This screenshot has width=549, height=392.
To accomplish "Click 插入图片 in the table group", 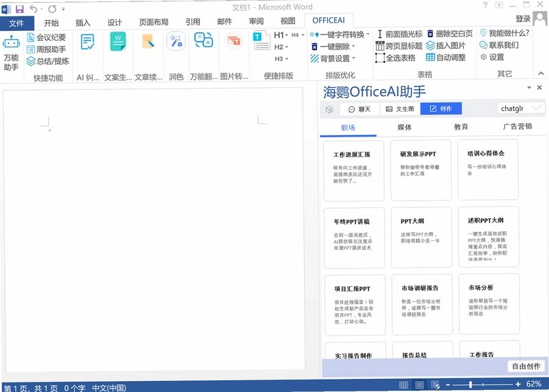I will tap(445, 45).
